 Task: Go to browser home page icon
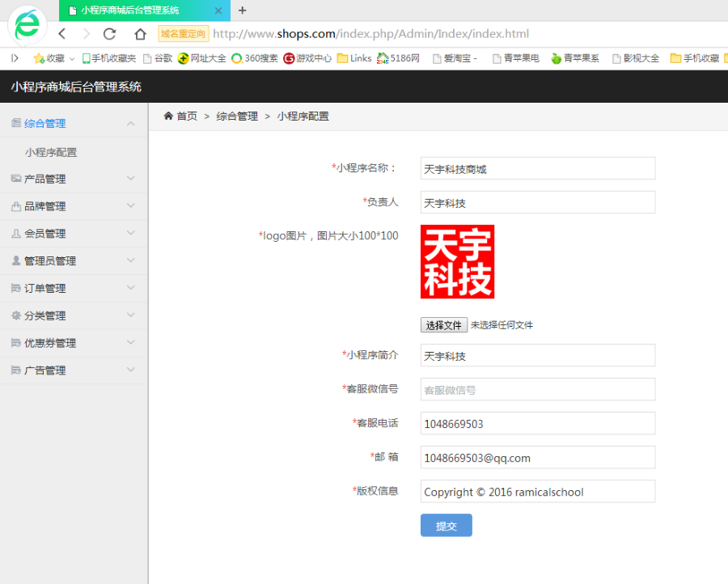pyautogui.click(x=140, y=34)
